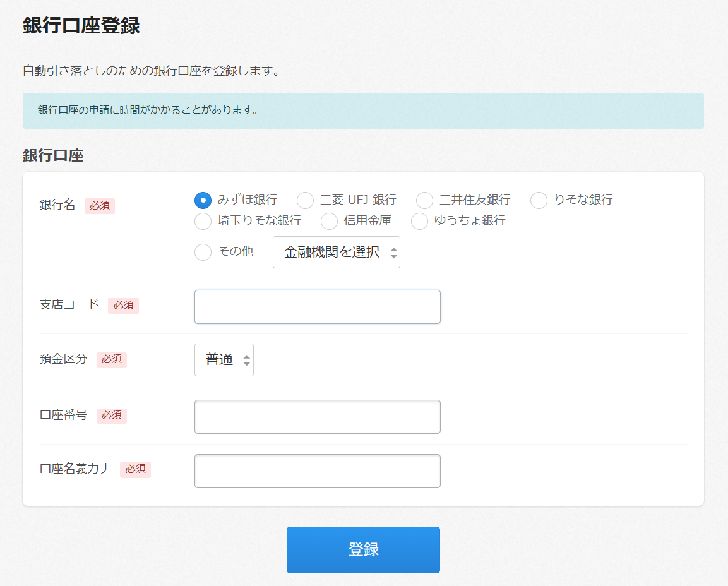Image resolution: width=728 pixels, height=586 pixels.
Task: Click inside the 支店コード input field
Action: 317,306
